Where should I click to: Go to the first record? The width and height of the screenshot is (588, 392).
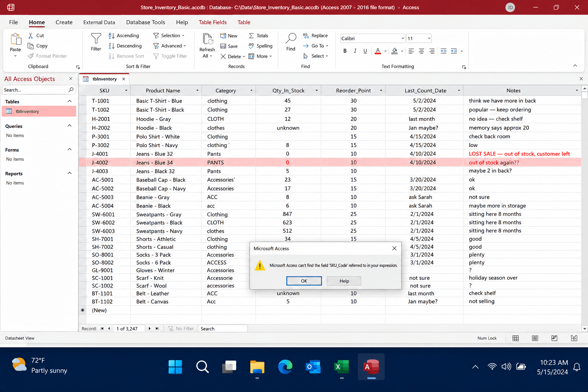pos(102,328)
